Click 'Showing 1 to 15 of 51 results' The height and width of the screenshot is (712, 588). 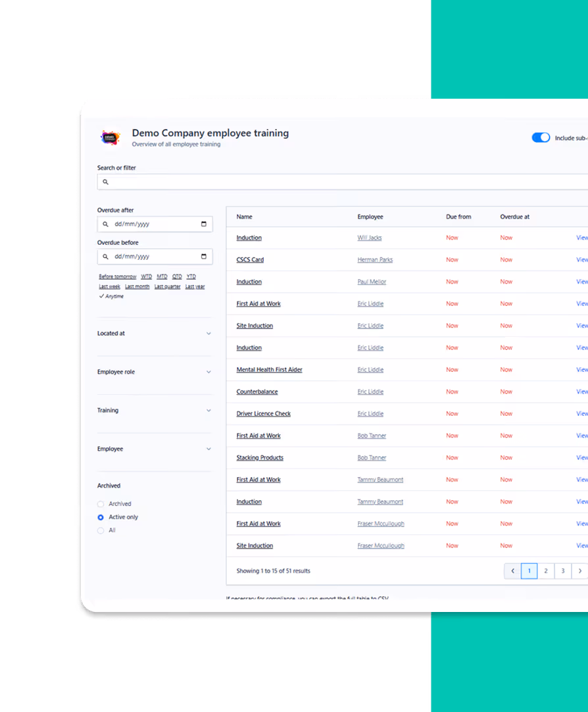(273, 571)
